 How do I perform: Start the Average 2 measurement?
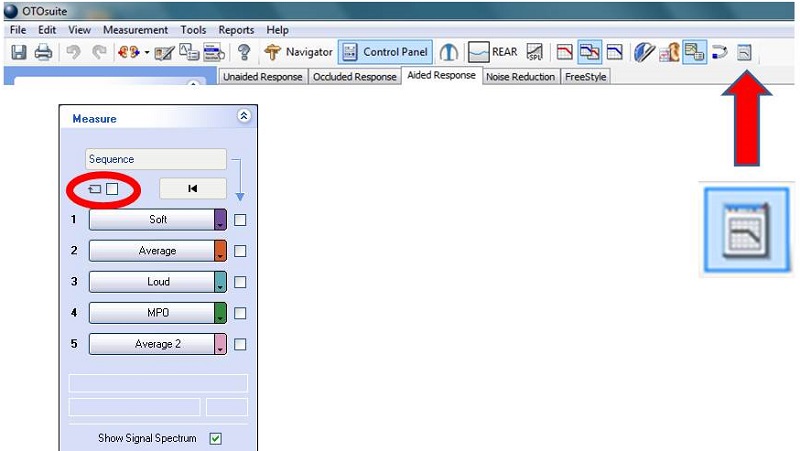coord(152,344)
